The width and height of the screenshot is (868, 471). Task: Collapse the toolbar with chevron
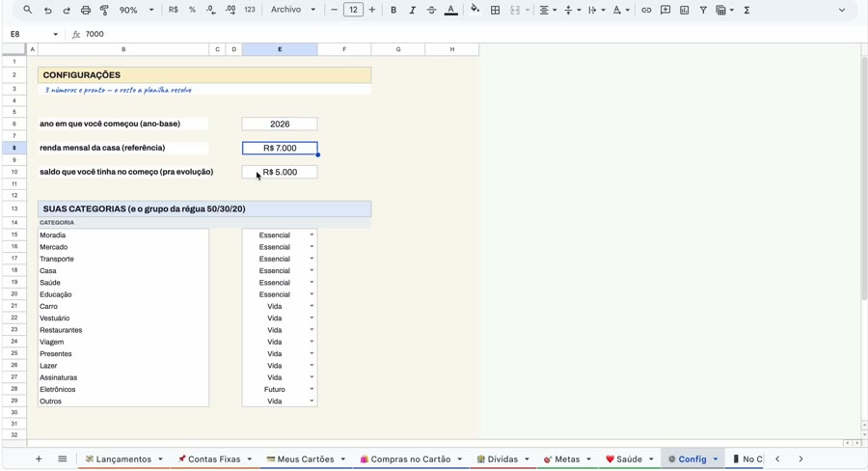(842, 10)
